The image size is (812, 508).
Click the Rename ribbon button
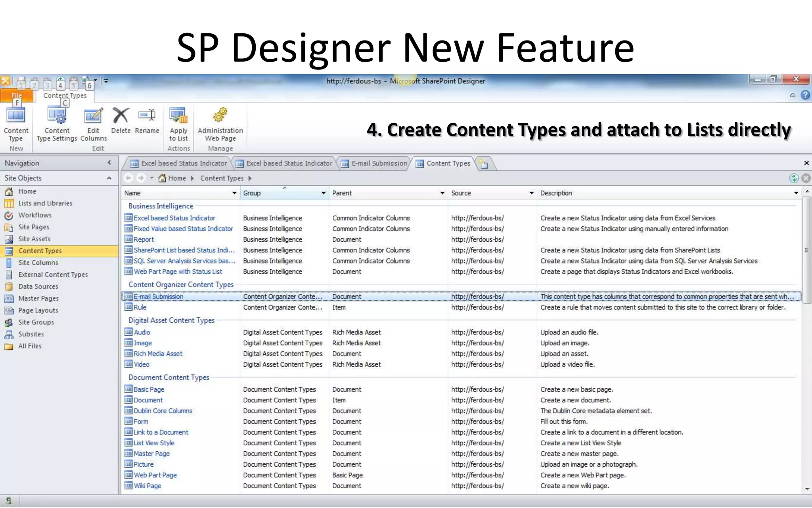(147, 121)
